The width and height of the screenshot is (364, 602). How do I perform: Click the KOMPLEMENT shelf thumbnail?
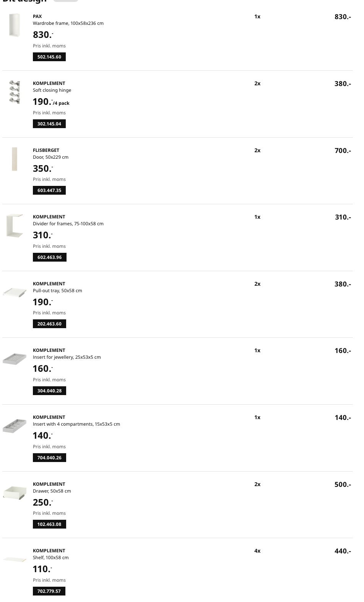click(15, 560)
